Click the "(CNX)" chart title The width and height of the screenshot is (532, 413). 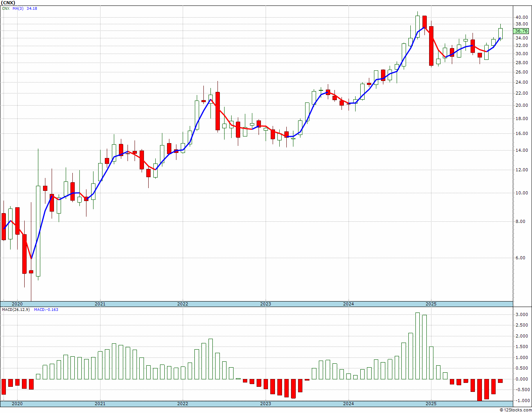coord(8,3)
